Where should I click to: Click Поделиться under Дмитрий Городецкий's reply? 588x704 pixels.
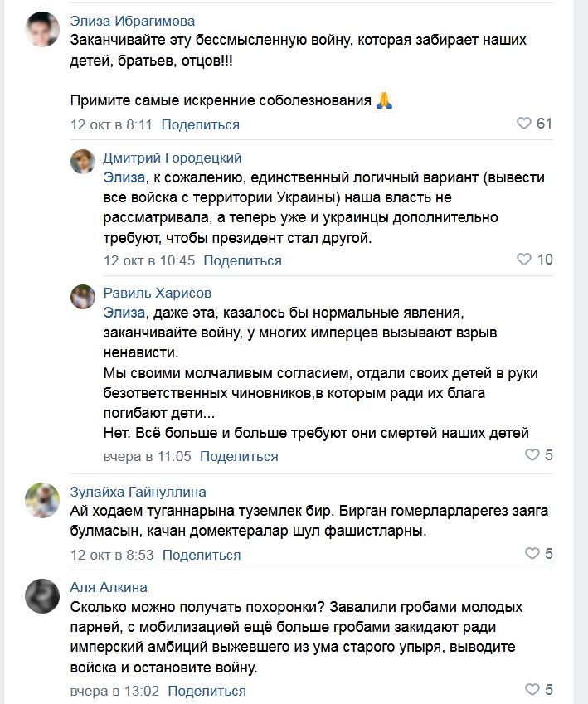coord(242,260)
